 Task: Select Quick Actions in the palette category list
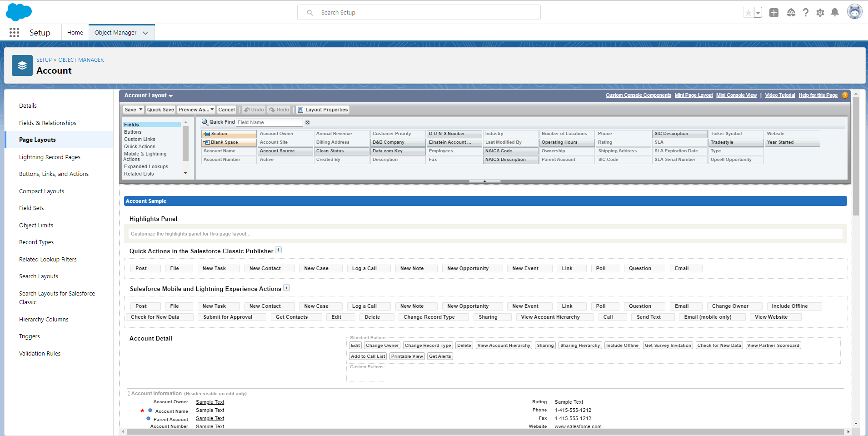coord(140,146)
